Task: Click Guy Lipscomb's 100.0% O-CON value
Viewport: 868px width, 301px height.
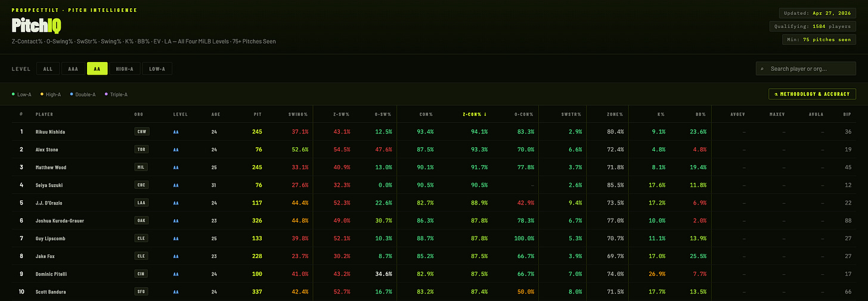Action: [x=525, y=238]
